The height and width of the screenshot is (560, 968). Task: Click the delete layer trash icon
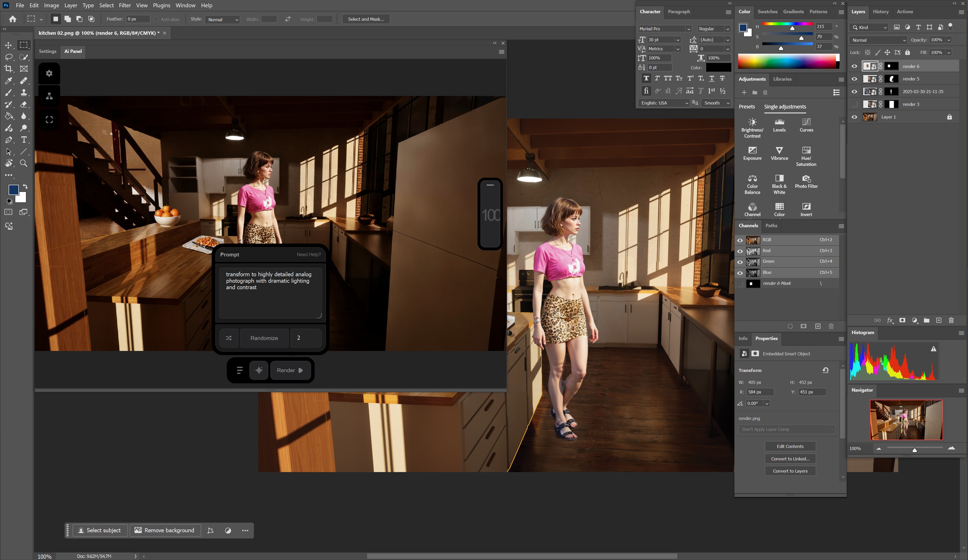951,320
